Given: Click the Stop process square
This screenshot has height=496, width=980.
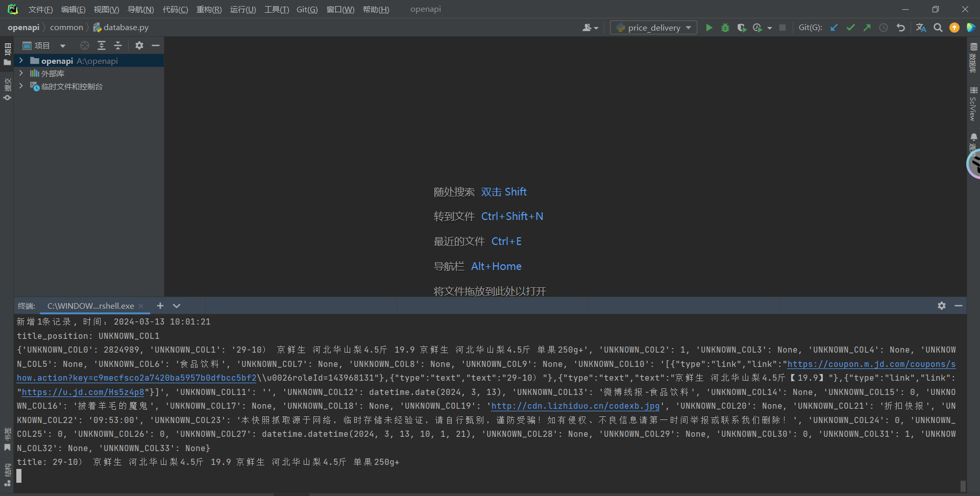Looking at the screenshot, I should tap(782, 28).
